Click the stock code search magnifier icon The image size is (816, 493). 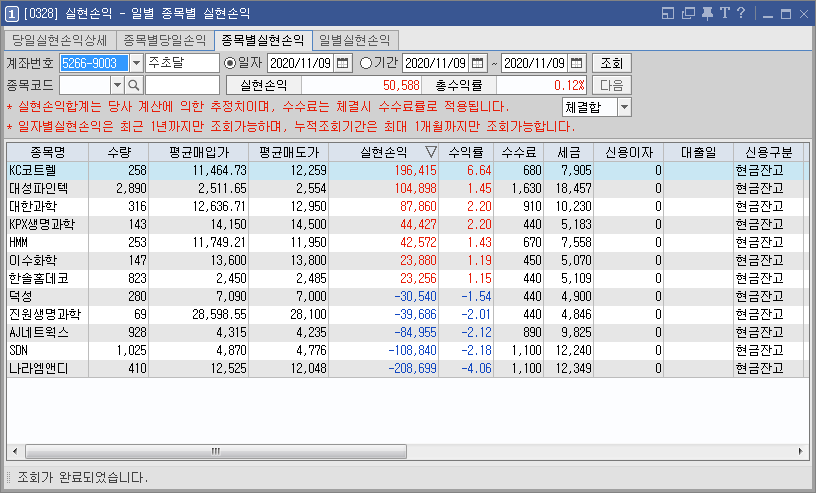pyautogui.click(x=134, y=85)
